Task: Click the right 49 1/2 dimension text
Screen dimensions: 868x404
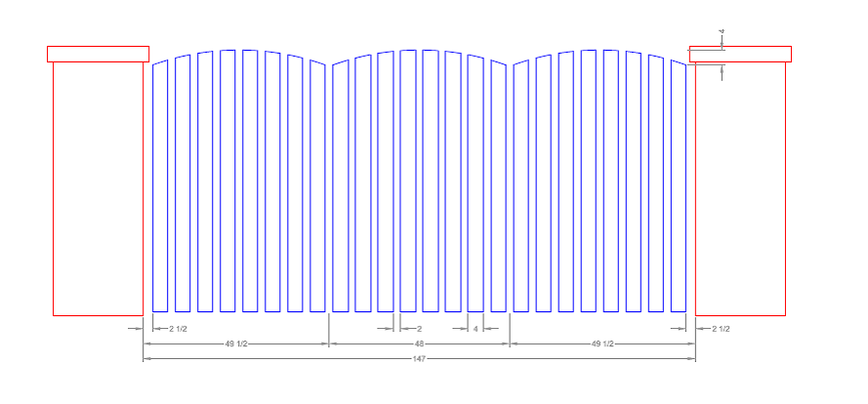Action: 602,343
